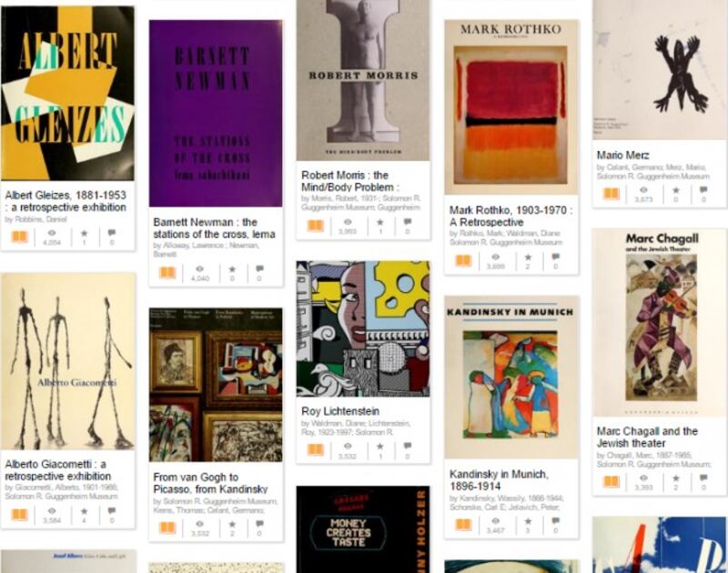Click favorites star on Robert Morris card
Screen dimensions: 728x573
(x=380, y=222)
